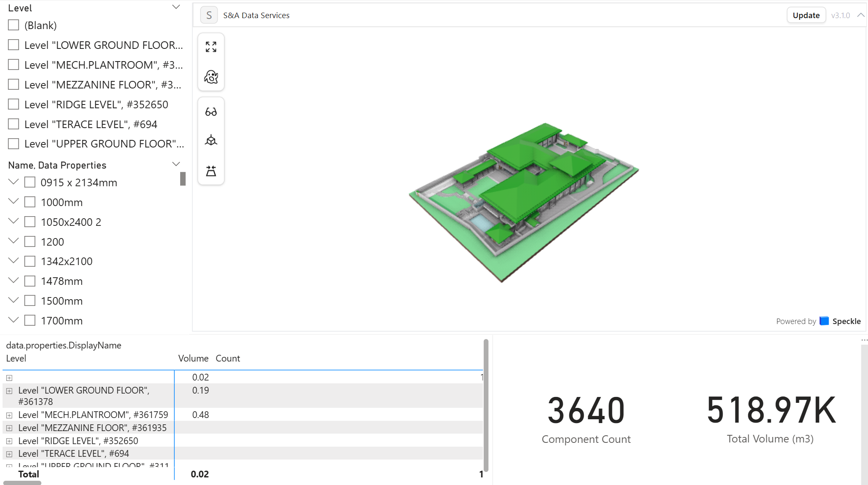The width and height of the screenshot is (868, 485).
Task: Collapse the Level slicer section
Action: (x=176, y=6)
